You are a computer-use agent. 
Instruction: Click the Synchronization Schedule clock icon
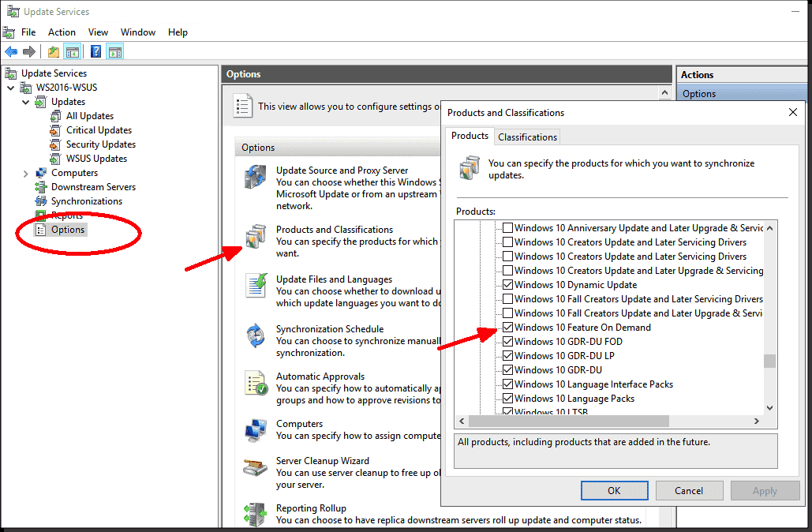(x=256, y=335)
